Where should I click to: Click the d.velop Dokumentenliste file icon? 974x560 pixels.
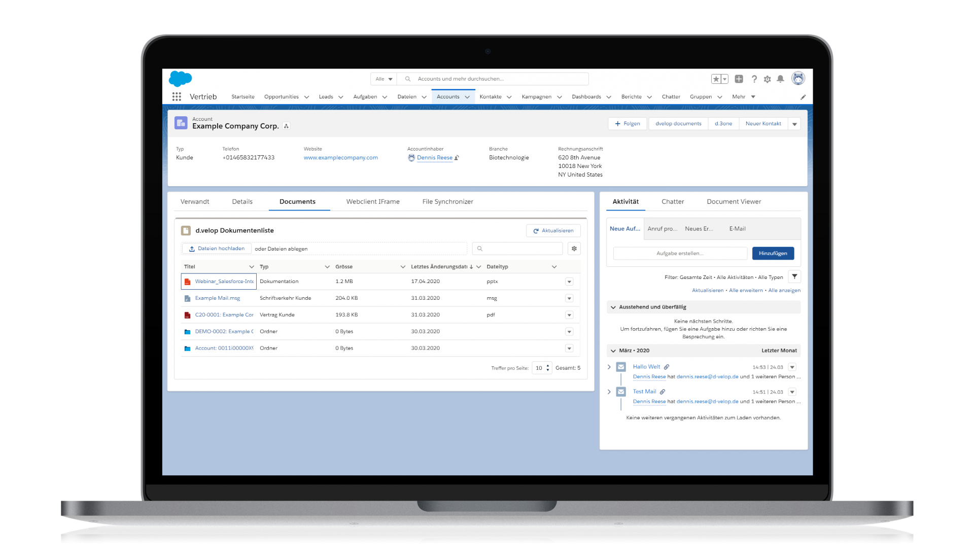(186, 230)
